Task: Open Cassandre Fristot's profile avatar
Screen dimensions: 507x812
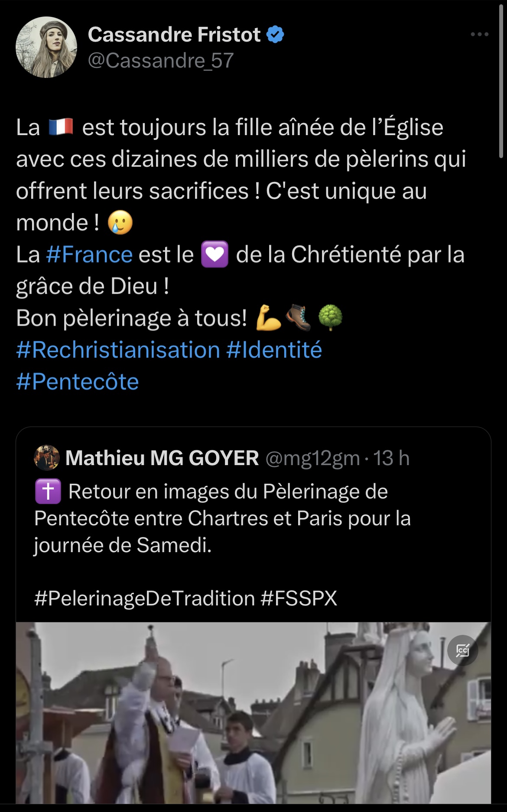Action: (x=46, y=47)
